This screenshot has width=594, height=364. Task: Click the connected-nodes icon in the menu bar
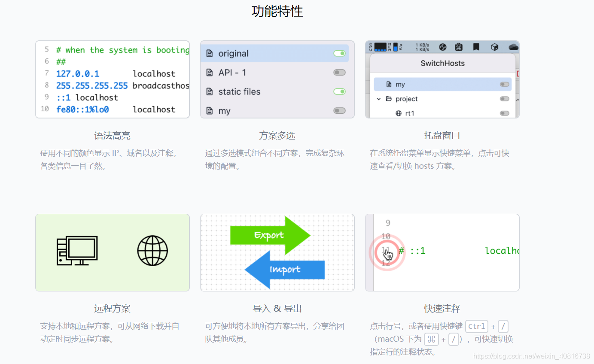[x=443, y=47]
